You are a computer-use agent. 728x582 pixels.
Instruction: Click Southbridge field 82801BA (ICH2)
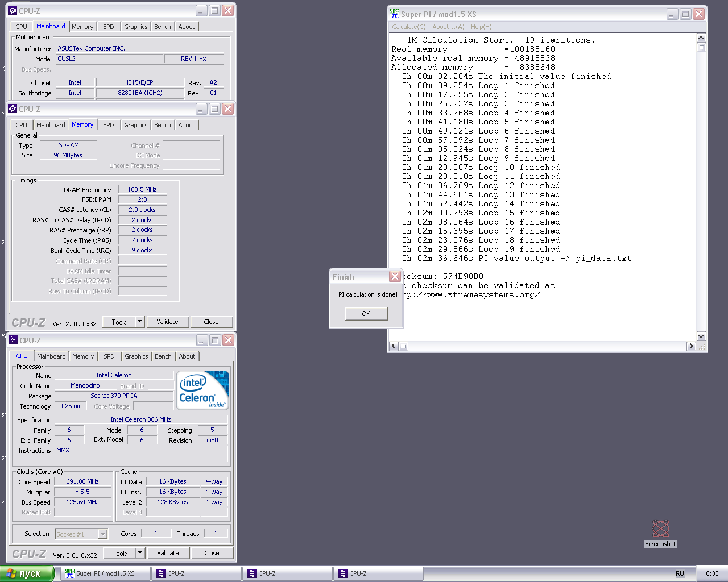140,93
